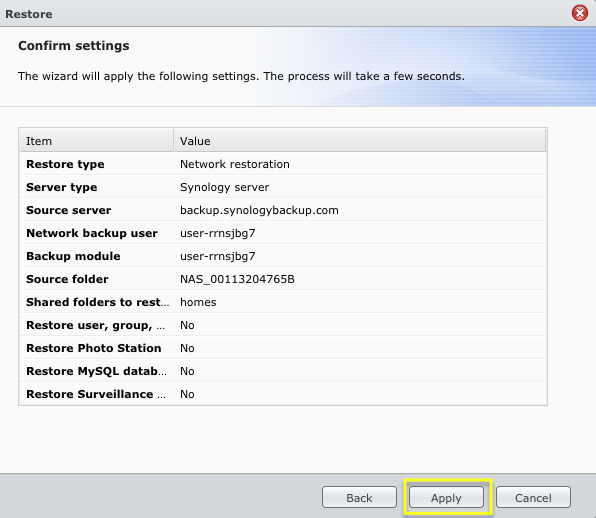
Task: Click the Network backup user row
Action: tap(283, 233)
